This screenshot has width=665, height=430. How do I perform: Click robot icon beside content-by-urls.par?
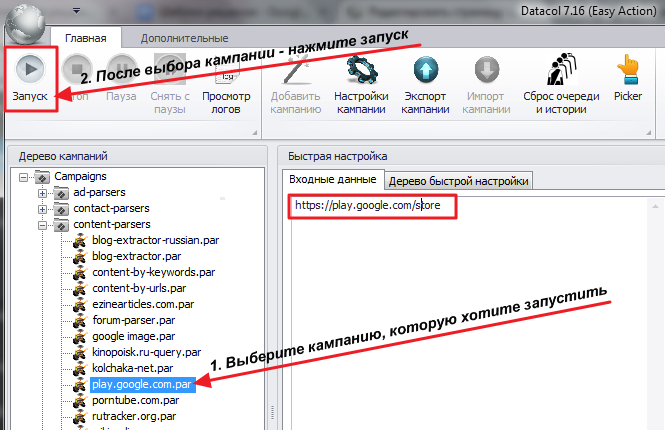80,289
